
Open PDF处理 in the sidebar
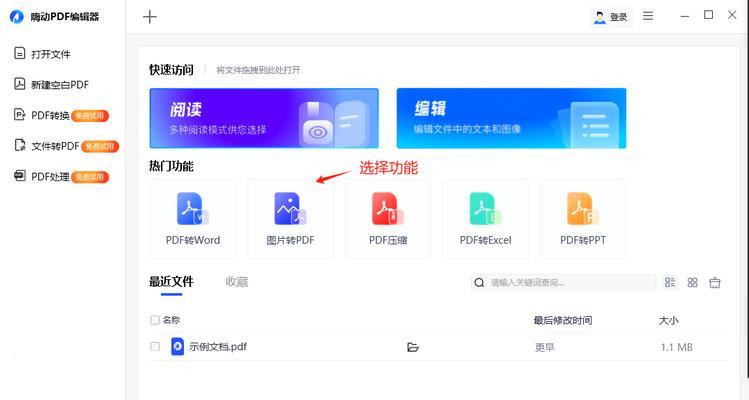(50, 176)
